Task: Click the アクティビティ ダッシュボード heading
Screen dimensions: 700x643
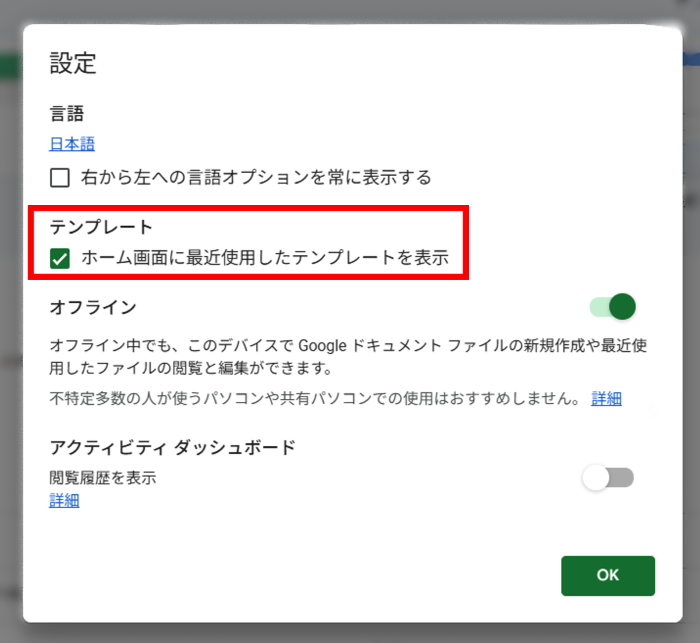Action: [172, 447]
